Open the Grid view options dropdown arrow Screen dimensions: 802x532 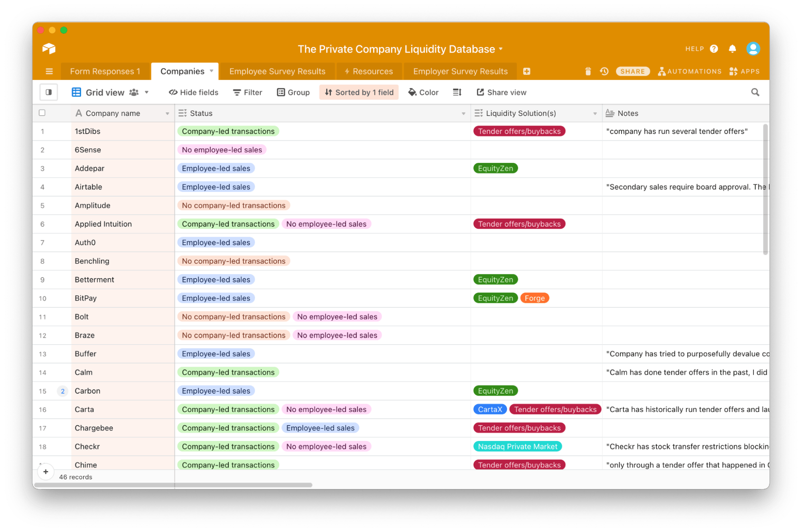point(147,92)
